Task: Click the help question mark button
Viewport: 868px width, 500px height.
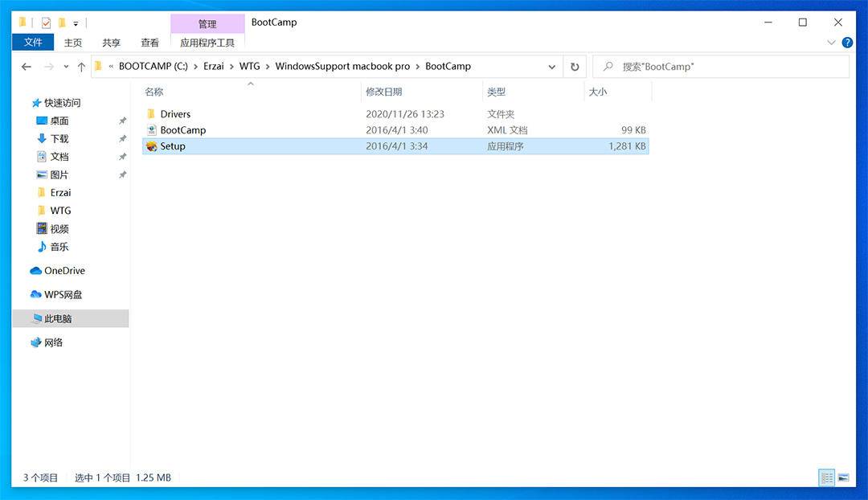Action: pos(848,43)
